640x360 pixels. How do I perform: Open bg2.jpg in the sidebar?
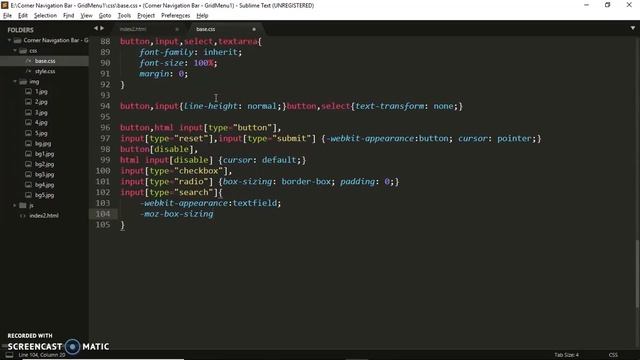(44, 164)
